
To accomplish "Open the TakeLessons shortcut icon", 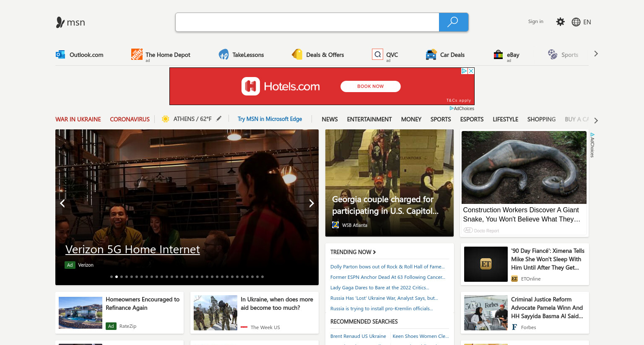I will coord(223,54).
